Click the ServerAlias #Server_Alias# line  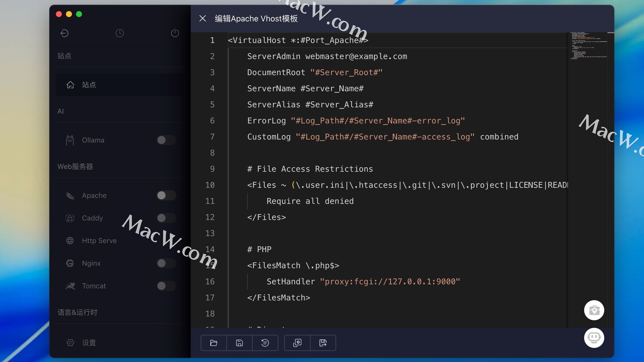[310, 105]
